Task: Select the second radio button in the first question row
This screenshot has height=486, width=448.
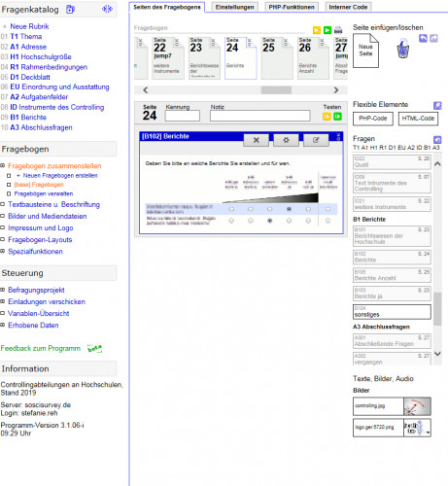Action: pyautogui.click(x=251, y=209)
